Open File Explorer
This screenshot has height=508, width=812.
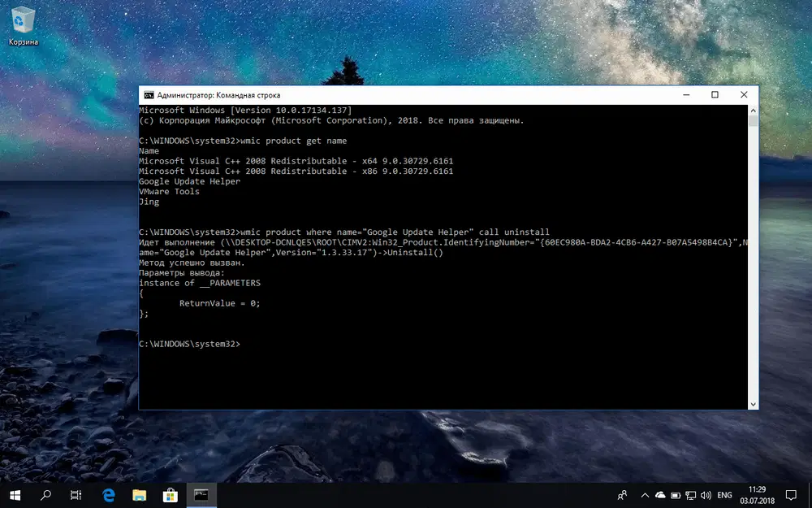139,495
